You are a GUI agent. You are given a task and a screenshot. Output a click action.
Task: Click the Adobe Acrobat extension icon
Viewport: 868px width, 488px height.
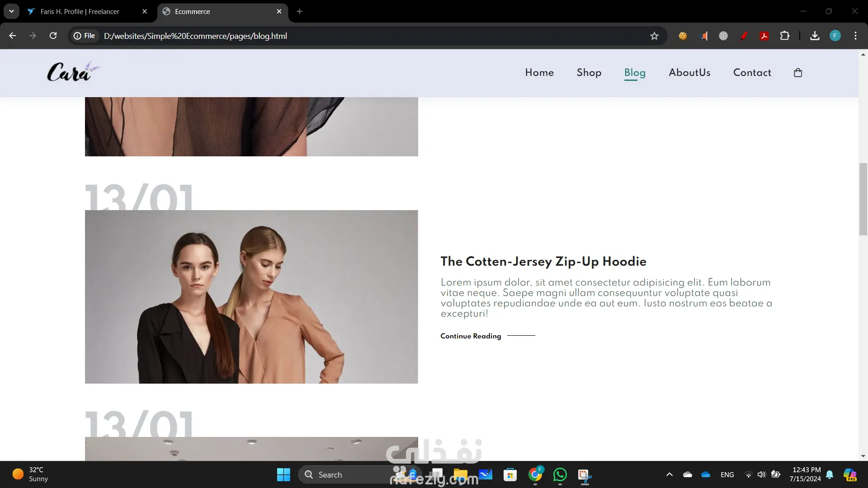click(764, 36)
